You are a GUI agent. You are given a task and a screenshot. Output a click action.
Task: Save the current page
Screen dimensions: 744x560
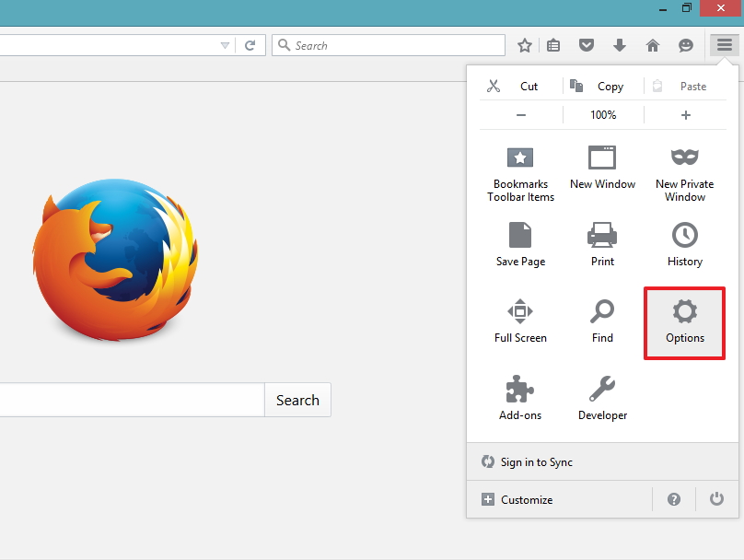coord(520,244)
